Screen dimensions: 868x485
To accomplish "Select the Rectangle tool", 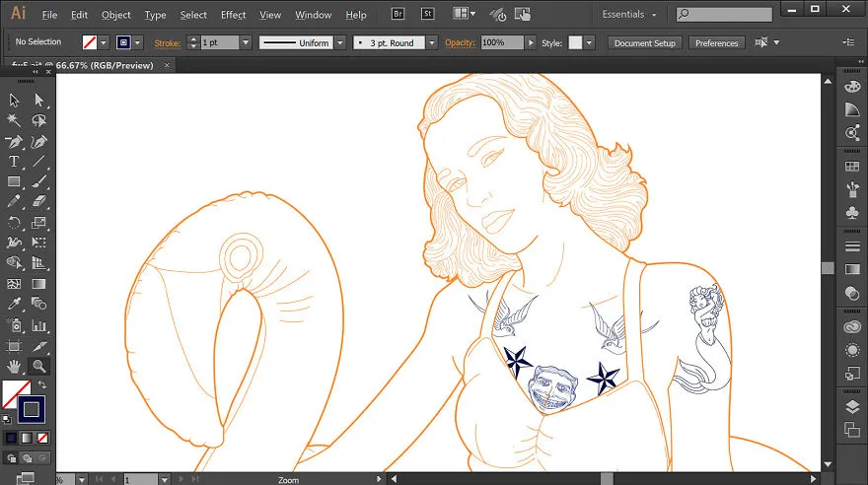I will tap(14, 181).
